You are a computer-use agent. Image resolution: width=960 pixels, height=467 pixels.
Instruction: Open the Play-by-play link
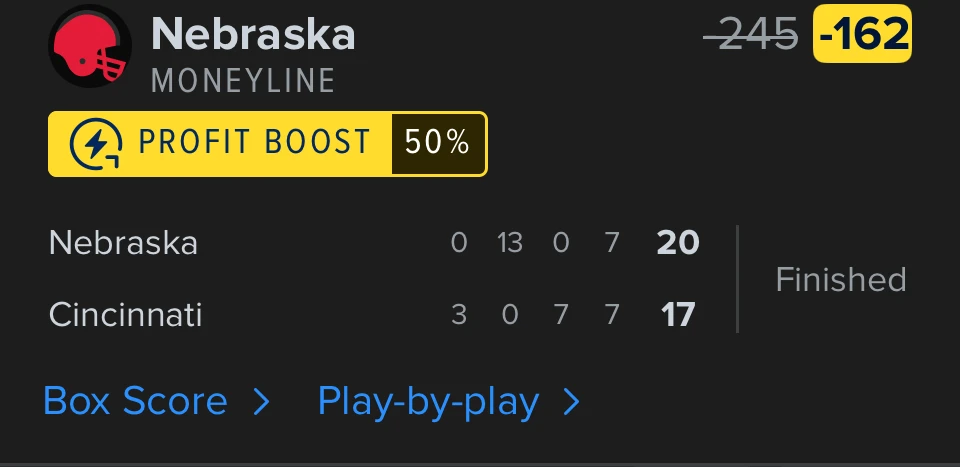pos(428,402)
